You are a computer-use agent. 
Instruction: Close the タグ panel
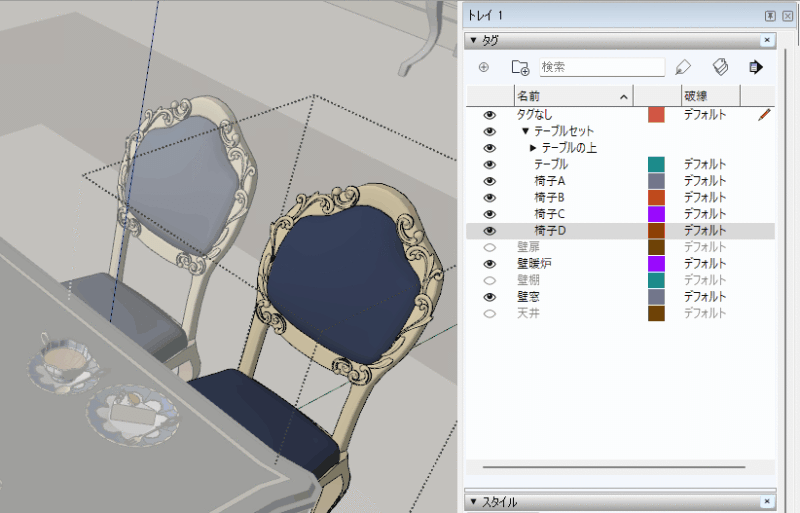(x=767, y=40)
